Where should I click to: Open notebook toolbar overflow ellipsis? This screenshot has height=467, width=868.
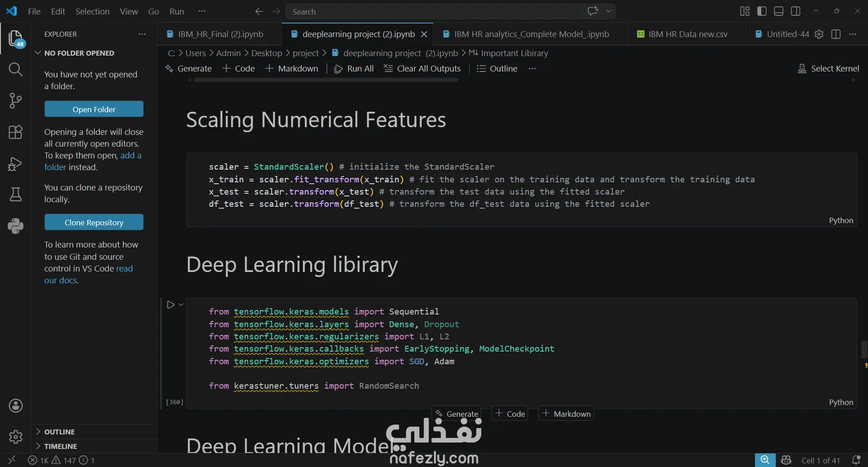click(532, 69)
